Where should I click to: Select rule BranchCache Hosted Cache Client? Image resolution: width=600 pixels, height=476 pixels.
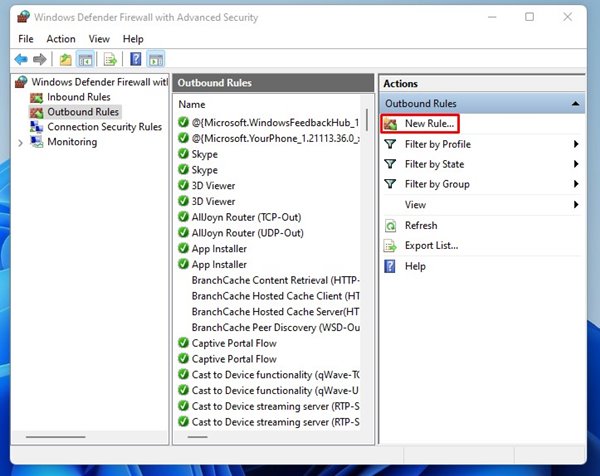pos(276,296)
